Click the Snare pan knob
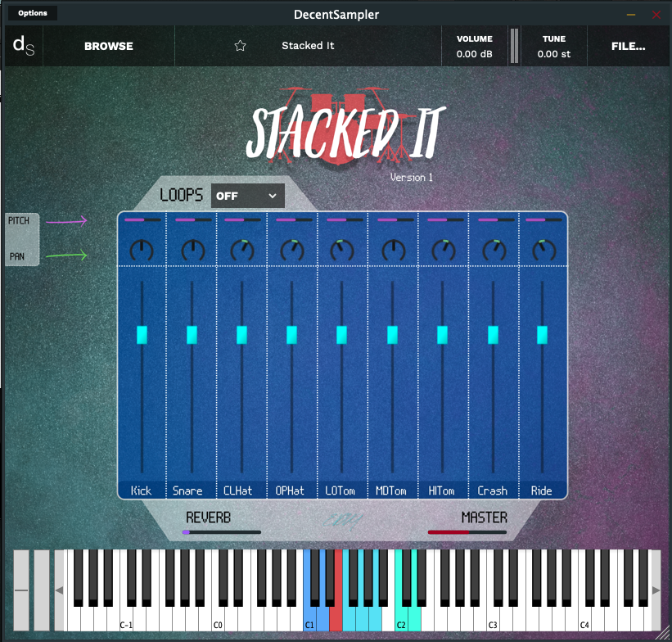 click(x=193, y=250)
